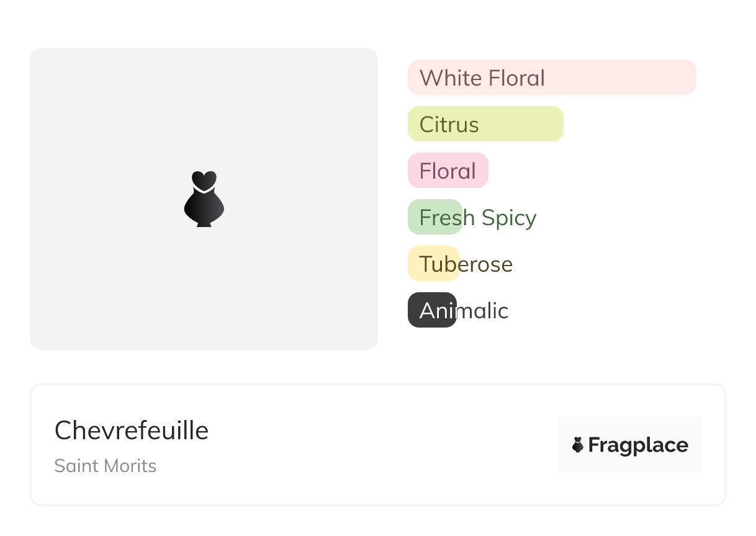Select the Citrus accord bar
The width and height of the screenshot is (756, 536).
[485, 124]
